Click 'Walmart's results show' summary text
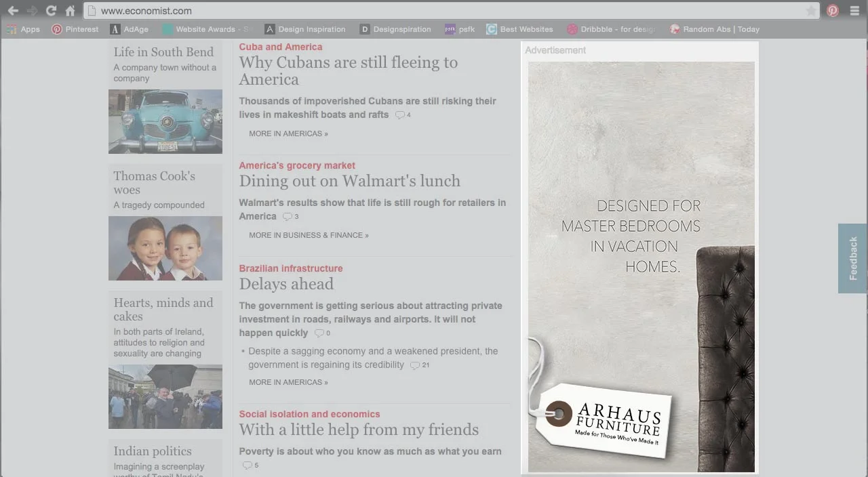The height and width of the screenshot is (477, 868). (x=372, y=209)
